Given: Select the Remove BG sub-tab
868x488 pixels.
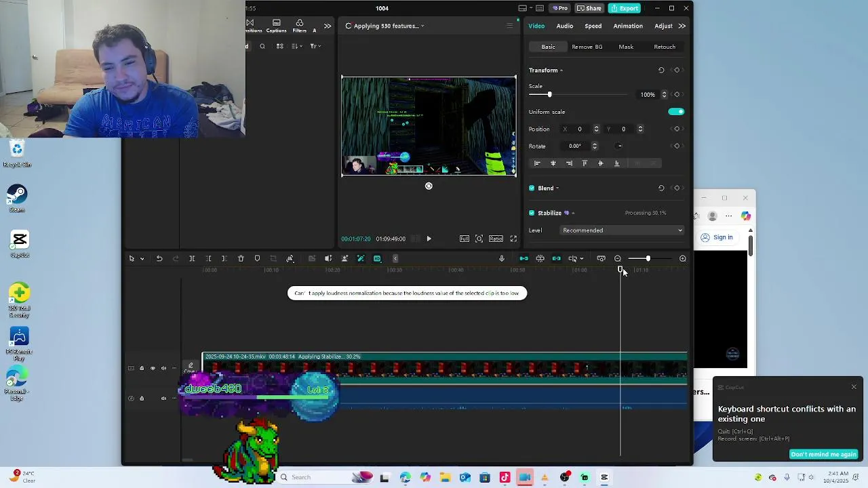Looking at the screenshot, I should [587, 47].
